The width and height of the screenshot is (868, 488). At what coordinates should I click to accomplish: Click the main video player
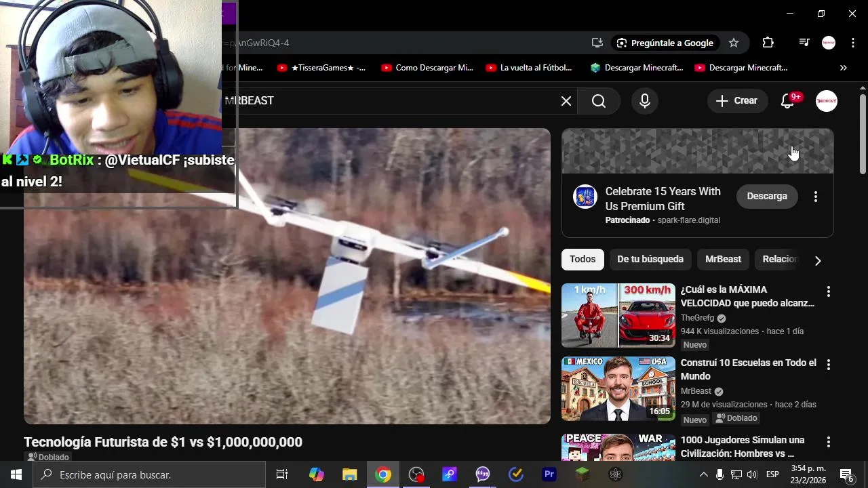pyautogui.click(x=287, y=277)
